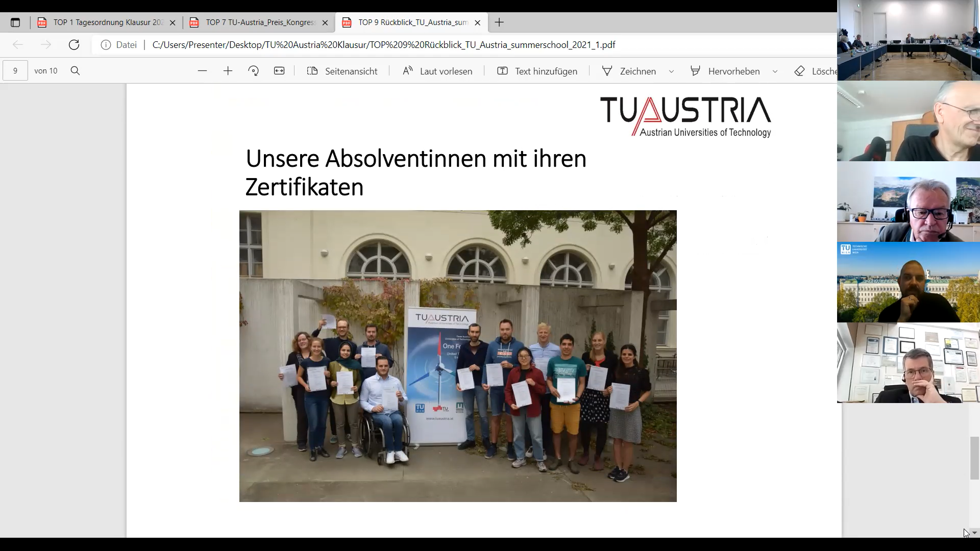The height and width of the screenshot is (551, 980).
Task: Reload the page with refresh icon
Action: 74,45
